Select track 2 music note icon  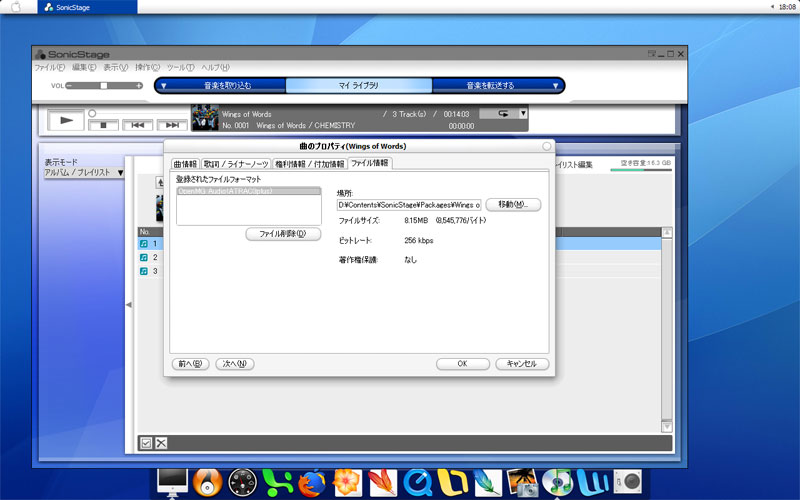click(x=144, y=257)
